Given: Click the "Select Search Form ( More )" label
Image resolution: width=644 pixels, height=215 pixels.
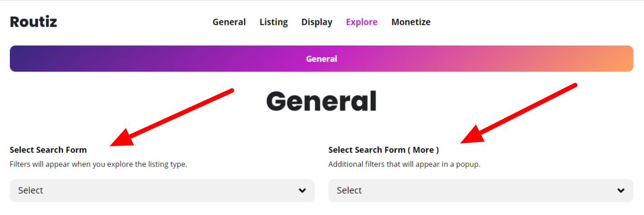Looking at the screenshot, I should point(384,150).
